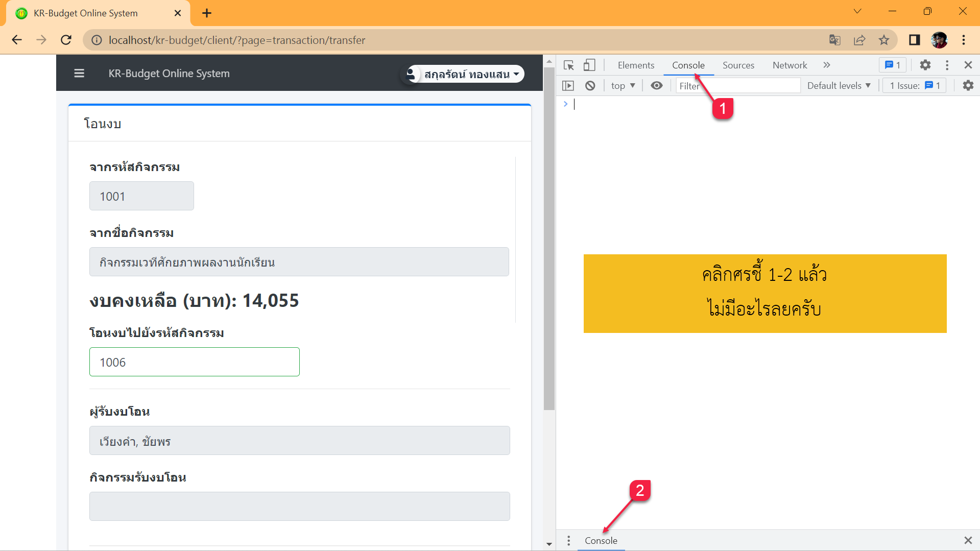Toggle the hamburger sidebar menu
The width and height of the screenshot is (980, 551).
click(x=79, y=74)
